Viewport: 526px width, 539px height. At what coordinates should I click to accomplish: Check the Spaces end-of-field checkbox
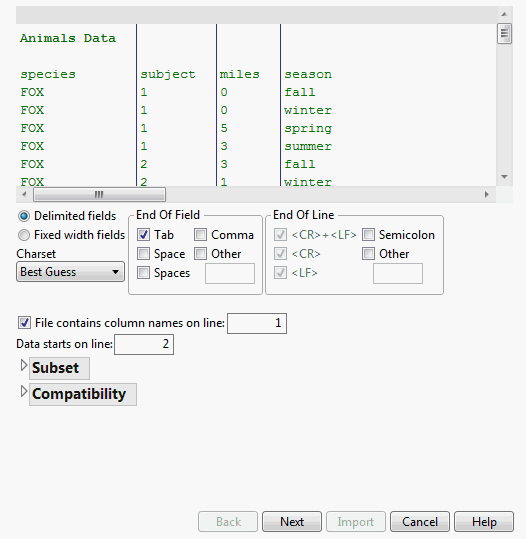[143, 273]
